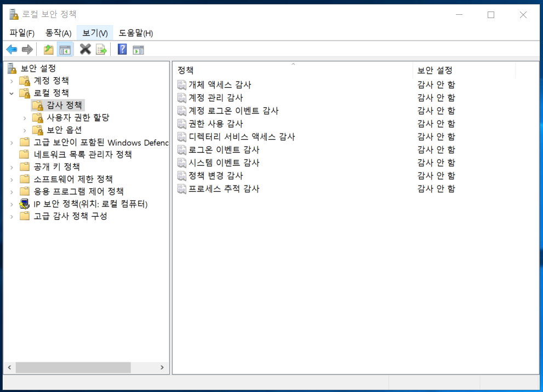Sort by the 정책 column header
Image resolution: width=543 pixels, height=392 pixels.
293,70
